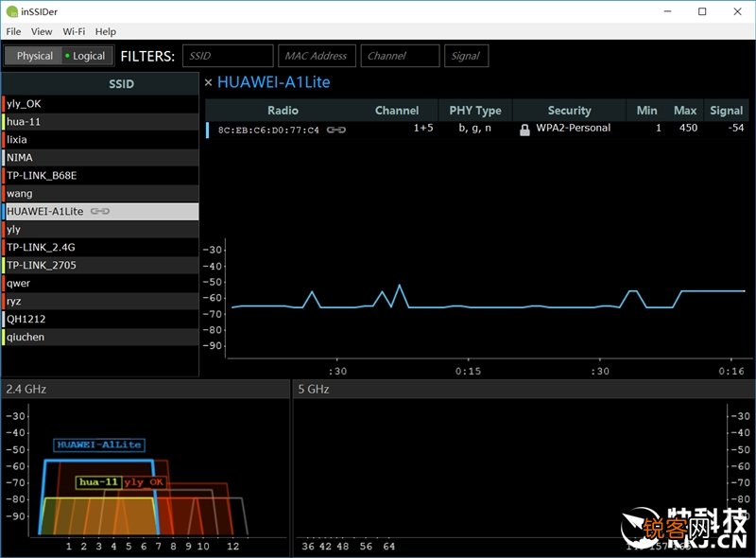756x558 pixels.
Task: Select the ryz network row
Action: pos(100,301)
